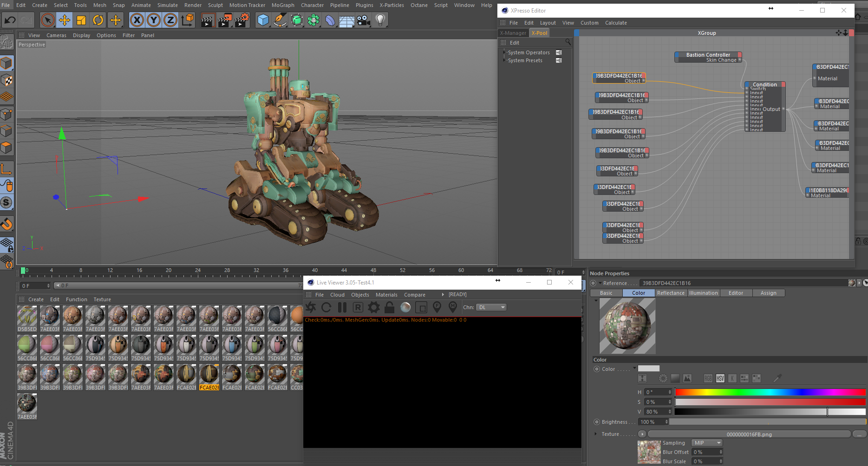
Task: Open Live Viewer settings gear
Action: pyautogui.click(x=374, y=307)
